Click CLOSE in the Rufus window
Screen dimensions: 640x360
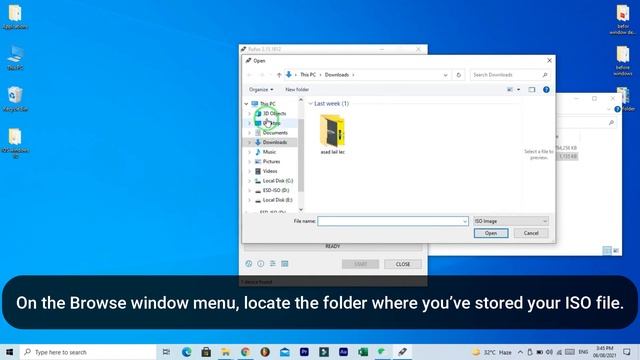[403, 264]
